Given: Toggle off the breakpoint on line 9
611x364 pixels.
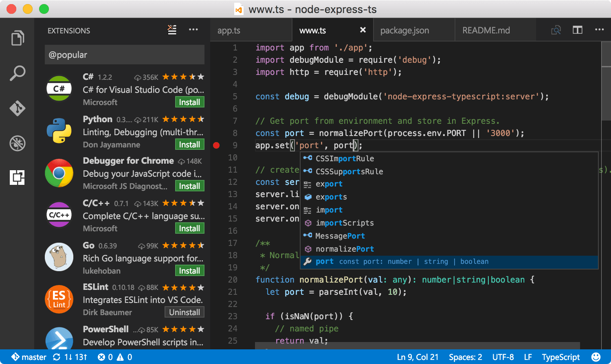Looking at the screenshot, I should click(216, 145).
